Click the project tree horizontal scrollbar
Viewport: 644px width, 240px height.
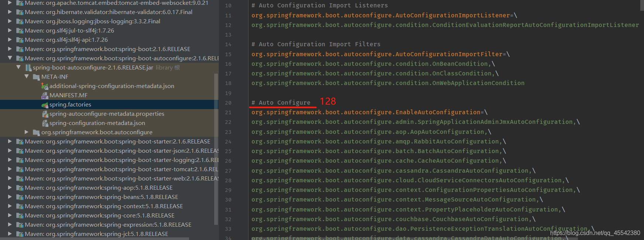point(95,239)
